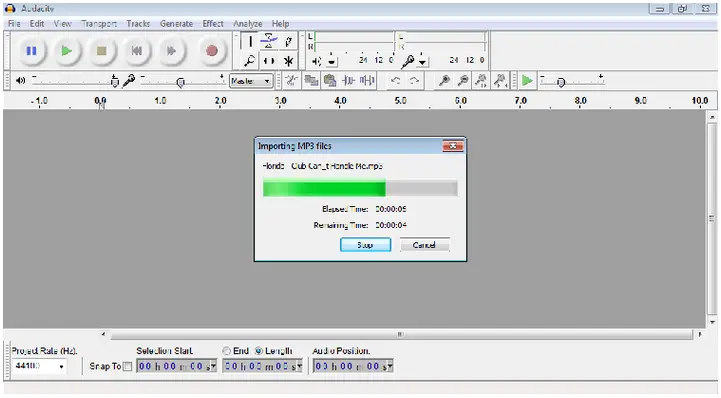Open the Analyze menu
721x398 pixels.
pyautogui.click(x=247, y=23)
